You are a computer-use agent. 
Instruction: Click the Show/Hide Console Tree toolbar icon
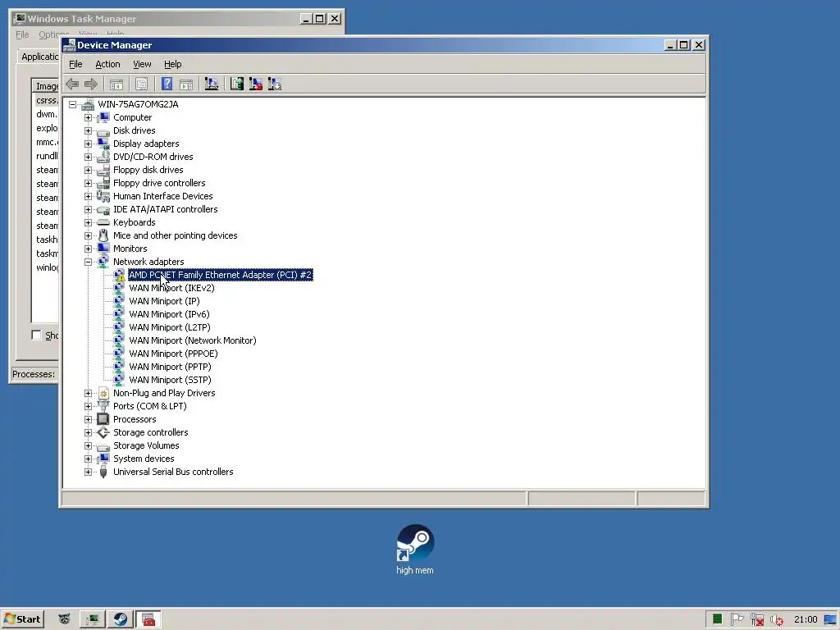tap(116, 84)
